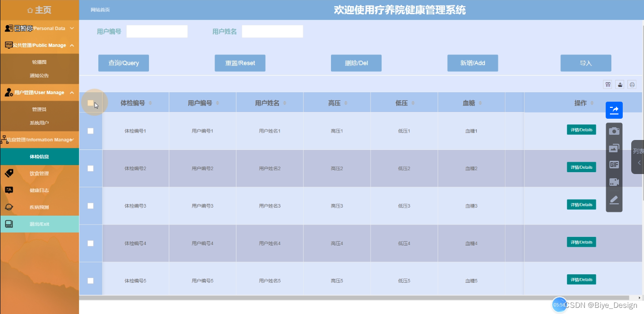
Task: Click the 重置/Reset button
Action: [x=240, y=63]
